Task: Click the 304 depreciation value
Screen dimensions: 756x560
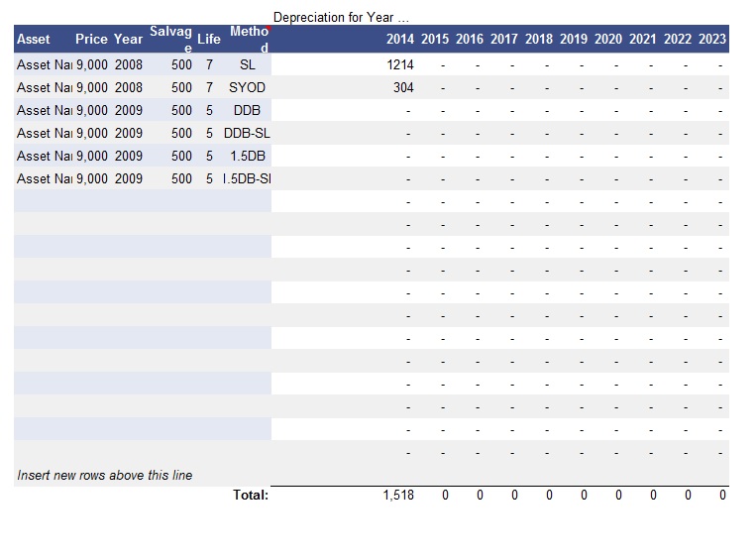Action: pos(403,88)
